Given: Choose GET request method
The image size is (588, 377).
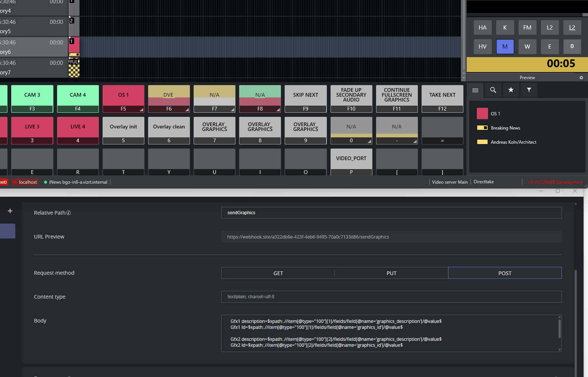Looking at the screenshot, I should click(x=278, y=273).
